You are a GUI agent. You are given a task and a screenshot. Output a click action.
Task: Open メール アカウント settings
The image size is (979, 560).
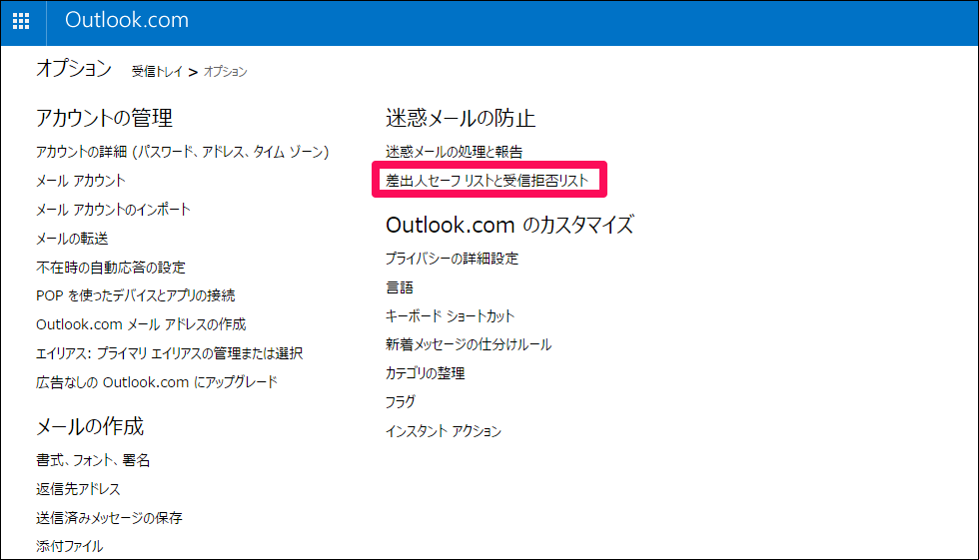point(81,181)
